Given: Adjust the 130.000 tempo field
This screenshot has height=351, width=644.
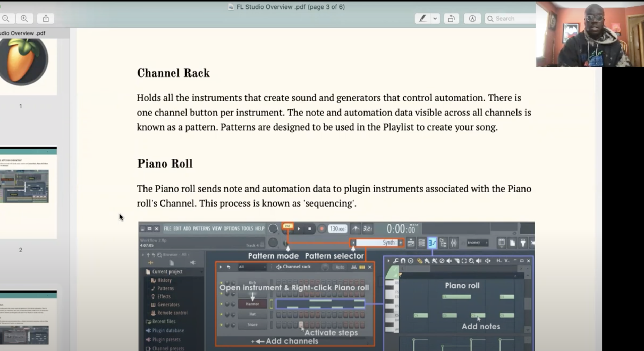Looking at the screenshot, I should point(337,229).
